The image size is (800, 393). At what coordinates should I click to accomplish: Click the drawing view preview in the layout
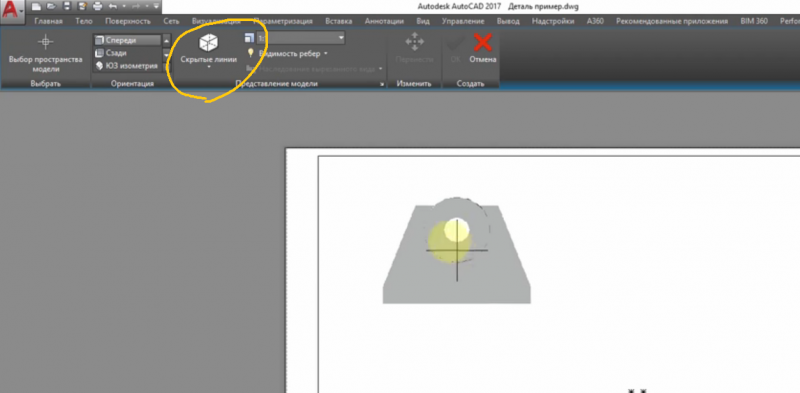[457, 250]
